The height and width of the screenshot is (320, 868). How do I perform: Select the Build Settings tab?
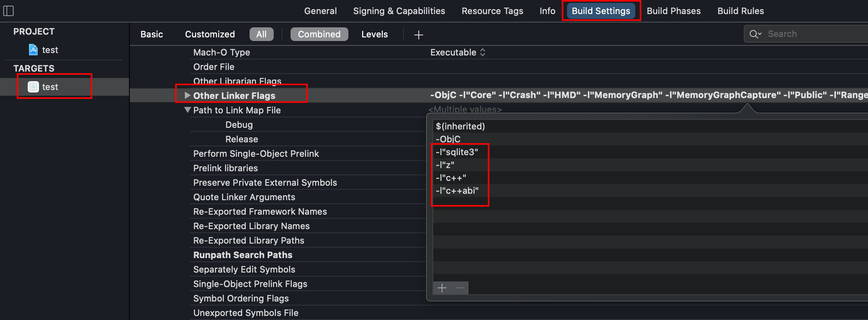pyautogui.click(x=601, y=11)
